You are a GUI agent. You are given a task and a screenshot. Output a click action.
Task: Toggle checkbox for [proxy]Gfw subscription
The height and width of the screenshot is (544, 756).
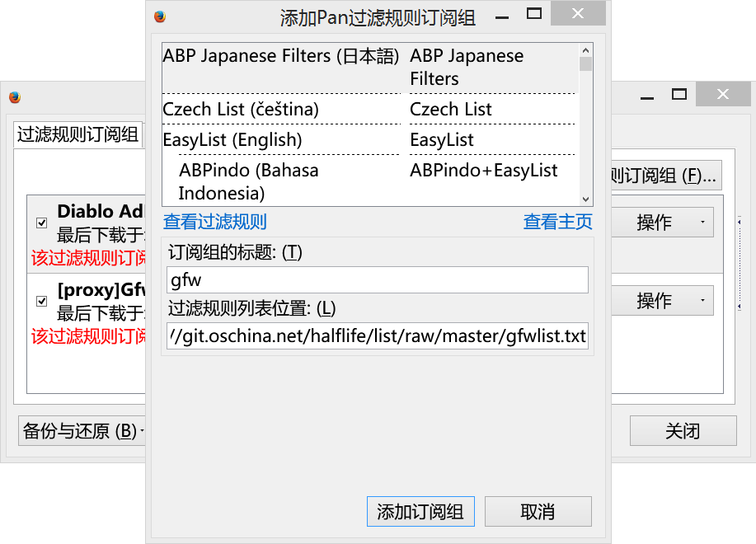(42, 301)
